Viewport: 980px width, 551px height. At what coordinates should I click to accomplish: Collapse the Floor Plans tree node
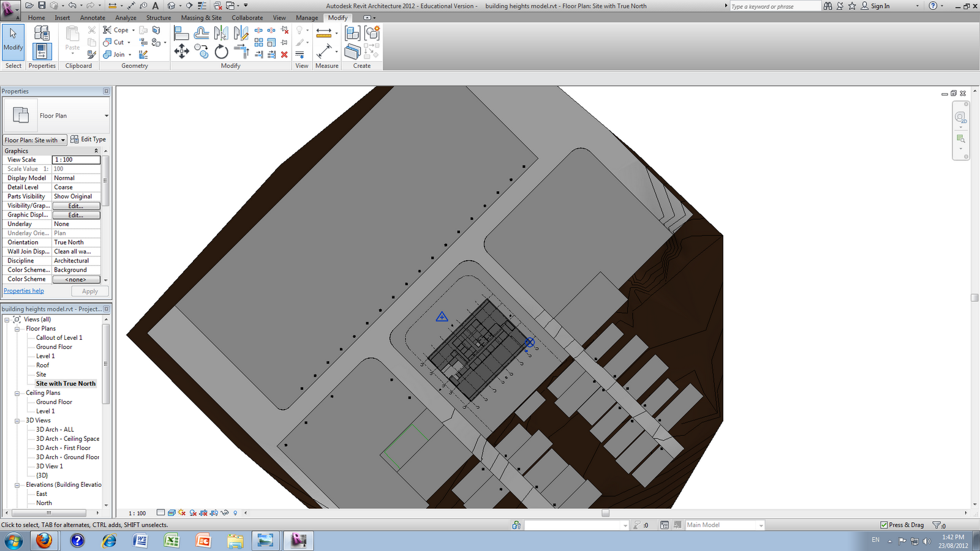pyautogui.click(x=17, y=329)
